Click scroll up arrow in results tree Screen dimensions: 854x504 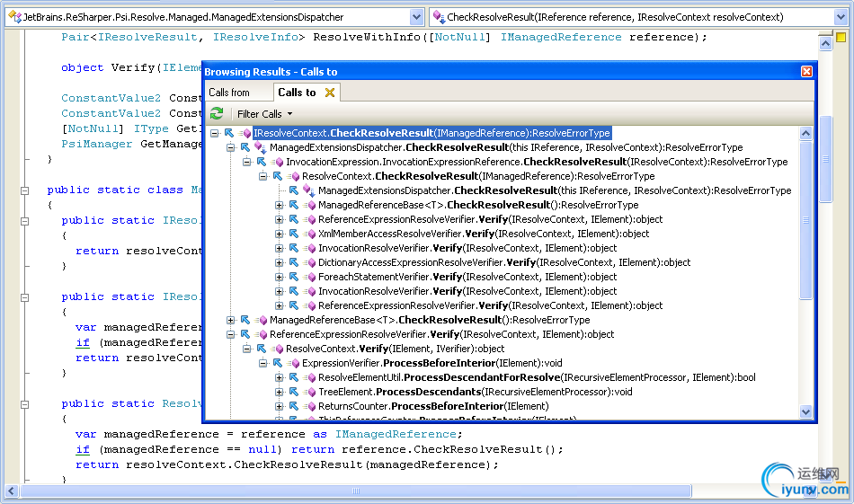click(x=805, y=133)
